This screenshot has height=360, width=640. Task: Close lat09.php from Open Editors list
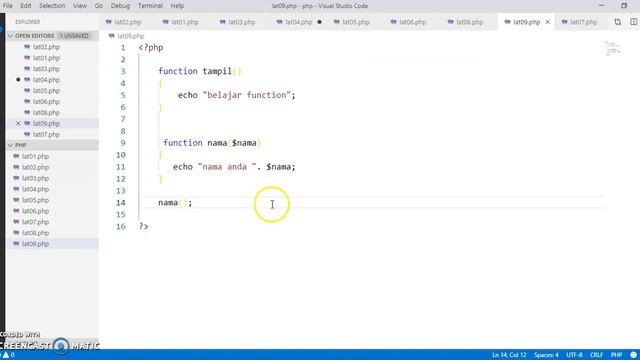pyautogui.click(x=18, y=123)
